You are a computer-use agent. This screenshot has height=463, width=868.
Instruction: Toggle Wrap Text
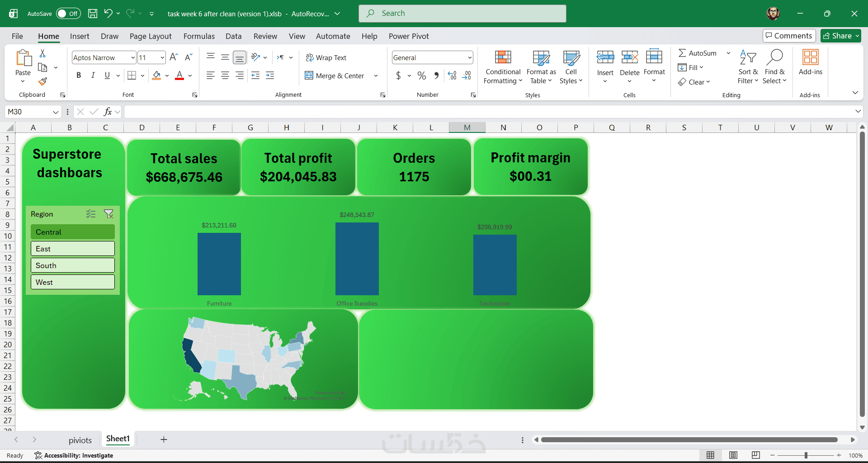click(x=326, y=57)
